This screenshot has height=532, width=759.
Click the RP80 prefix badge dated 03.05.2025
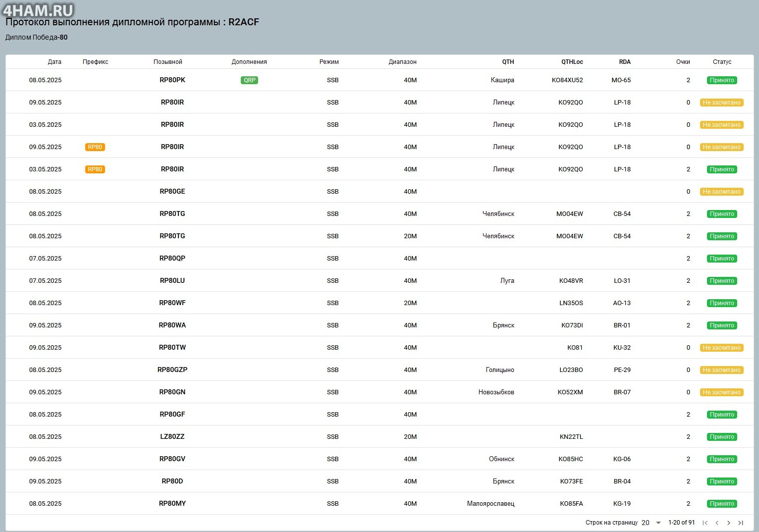pyautogui.click(x=95, y=169)
